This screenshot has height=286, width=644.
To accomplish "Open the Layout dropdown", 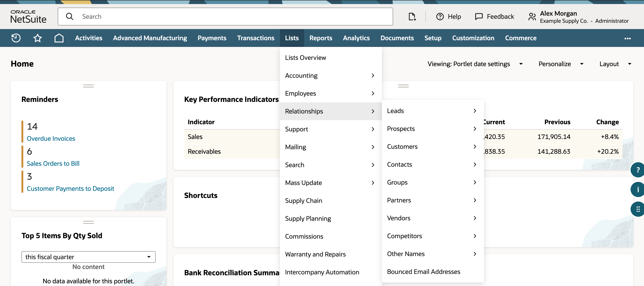I will (616, 64).
